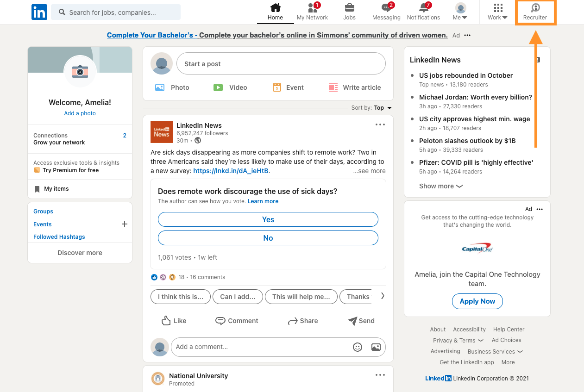Like the LinkedIn News post
The width and height of the screenshot is (584, 392).
(174, 321)
